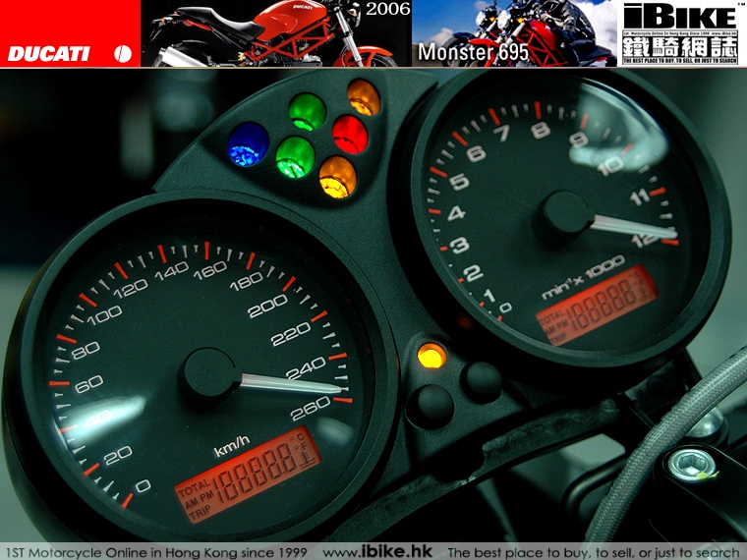Click the '8' mark on the tachometer
Screen dimensions: 747x560
pyautogui.click(x=541, y=130)
